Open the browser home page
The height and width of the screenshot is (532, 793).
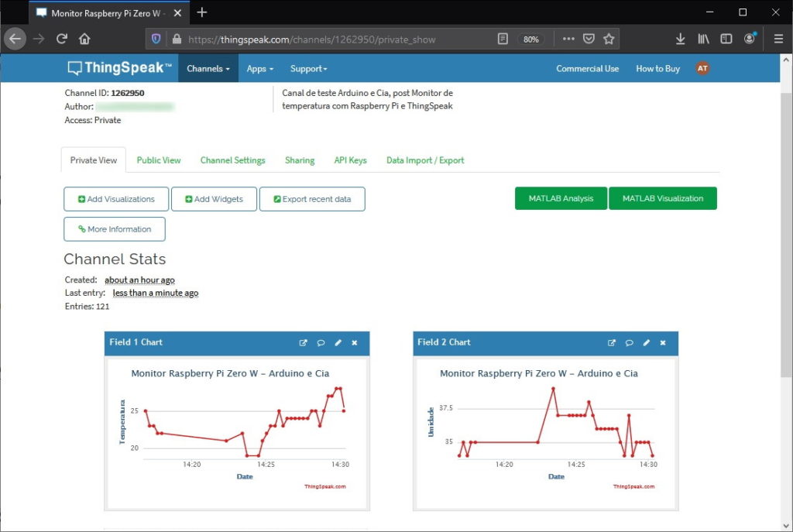84,39
